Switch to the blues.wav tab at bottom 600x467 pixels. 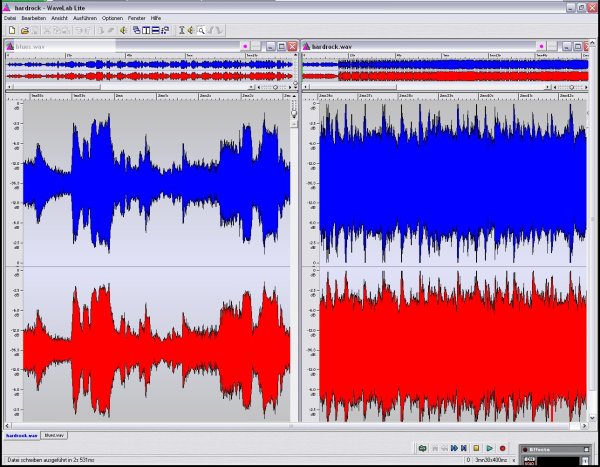pyautogui.click(x=54, y=436)
